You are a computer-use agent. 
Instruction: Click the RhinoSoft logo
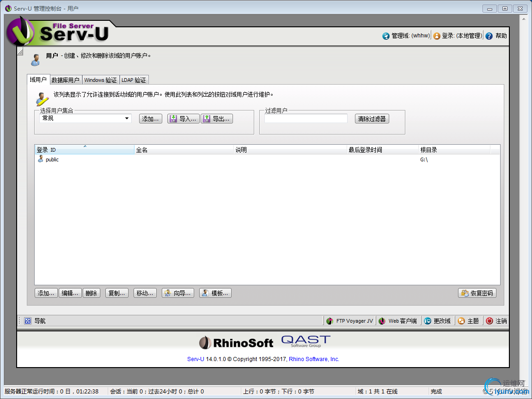tap(236, 343)
